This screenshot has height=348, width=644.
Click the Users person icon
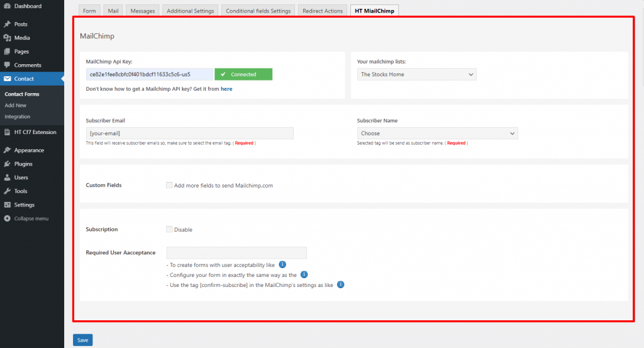tap(7, 177)
